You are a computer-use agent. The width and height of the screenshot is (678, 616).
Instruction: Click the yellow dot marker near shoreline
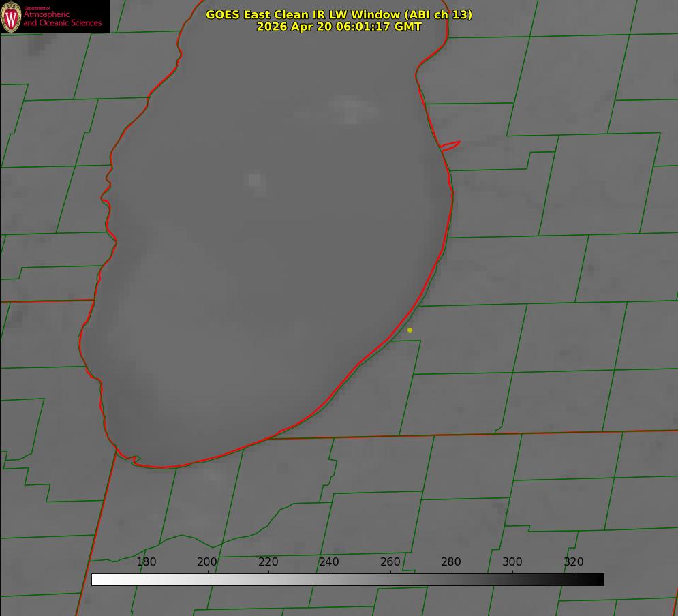click(x=410, y=330)
